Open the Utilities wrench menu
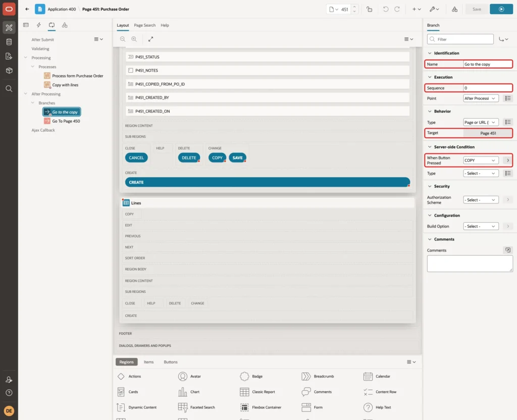Image resolution: width=517 pixels, height=420 pixels. (434, 9)
